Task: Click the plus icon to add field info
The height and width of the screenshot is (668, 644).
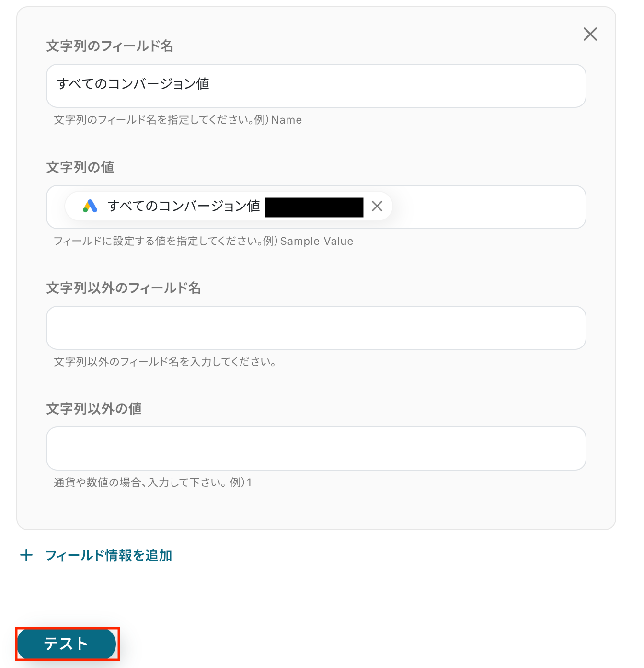Action: pyautogui.click(x=26, y=555)
